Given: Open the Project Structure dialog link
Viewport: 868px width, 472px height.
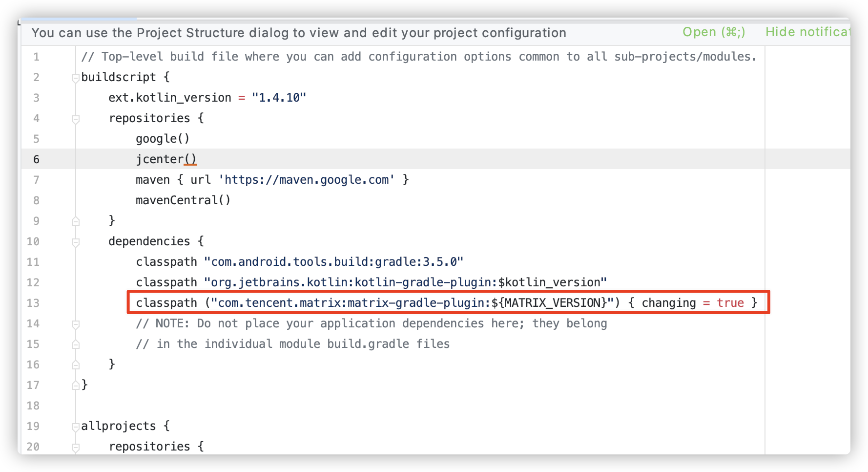Looking at the screenshot, I should (713, 32).
